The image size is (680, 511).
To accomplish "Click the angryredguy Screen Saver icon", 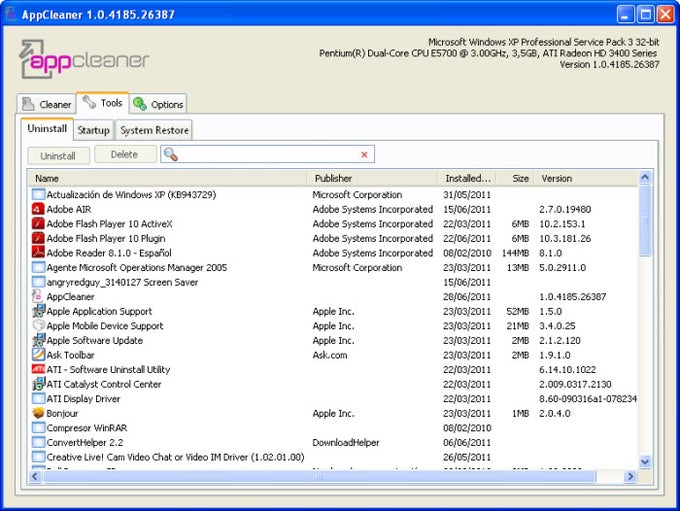I will click(x=38, y=282).
